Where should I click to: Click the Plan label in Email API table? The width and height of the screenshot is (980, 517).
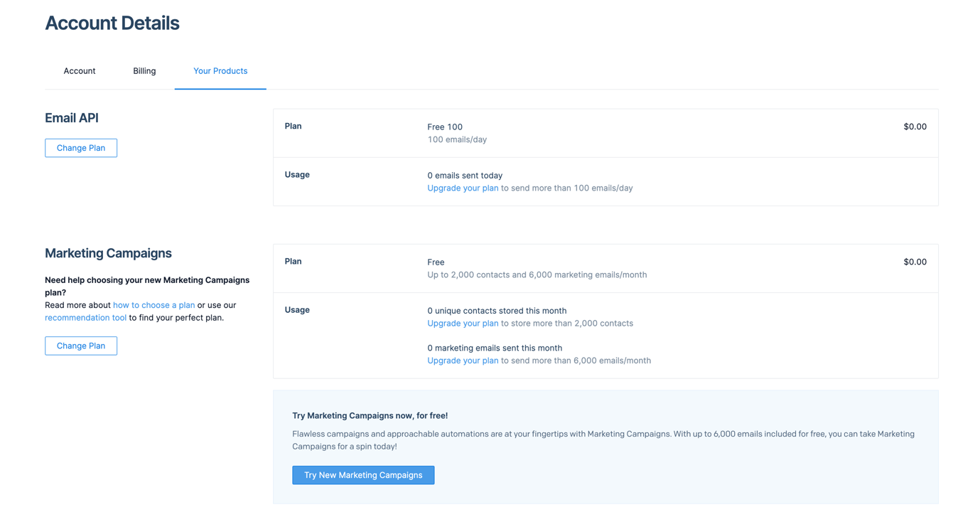click(x=293, y=126)
